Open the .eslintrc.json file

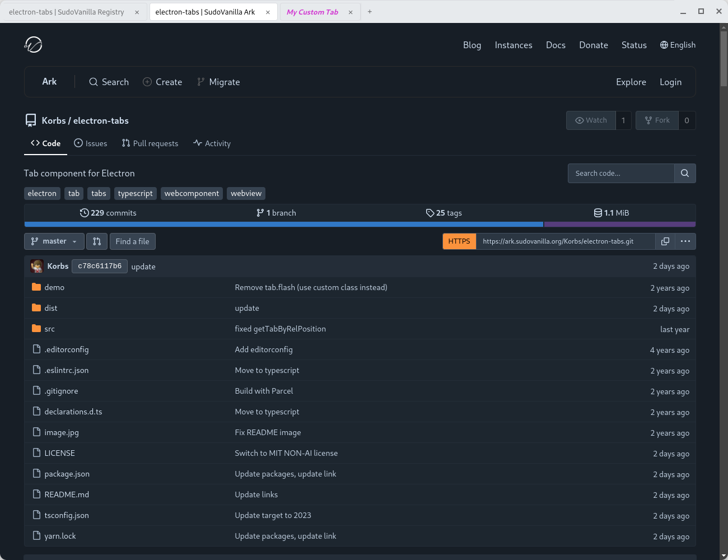(67, 370)
